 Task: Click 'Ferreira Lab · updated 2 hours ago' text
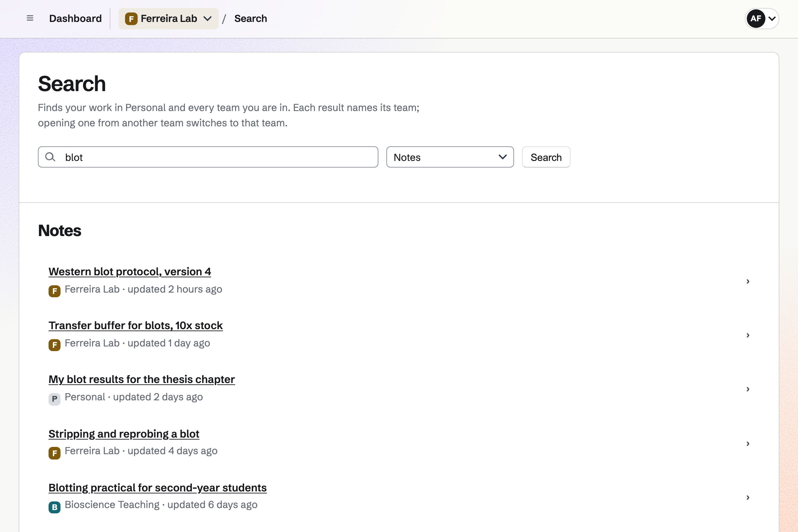[x=143, y=289]
